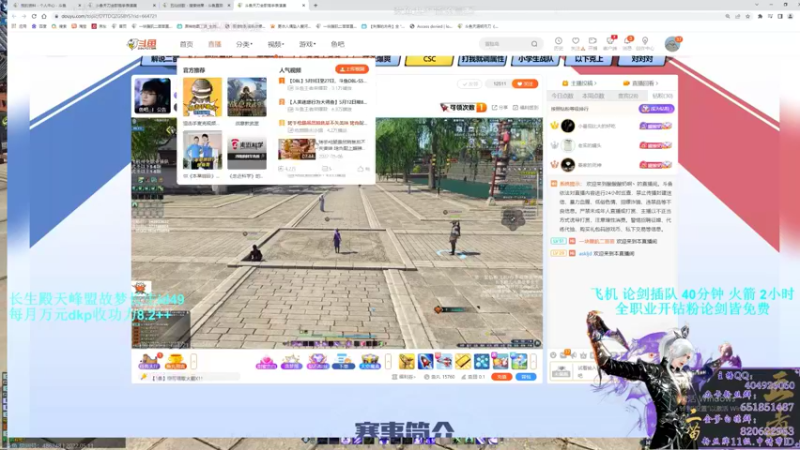Switch to the 今日贡献 tab
This screenshot has width=800, height=450.
pos(562,96)
